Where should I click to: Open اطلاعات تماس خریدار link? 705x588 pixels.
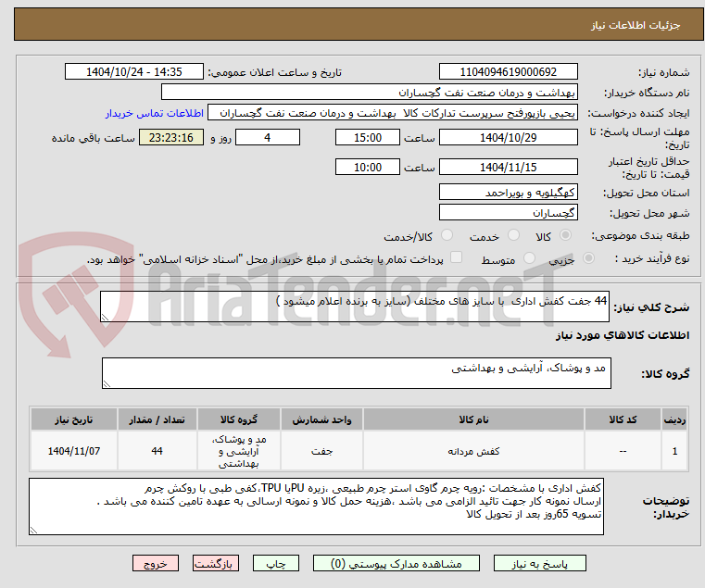[155, 113]
